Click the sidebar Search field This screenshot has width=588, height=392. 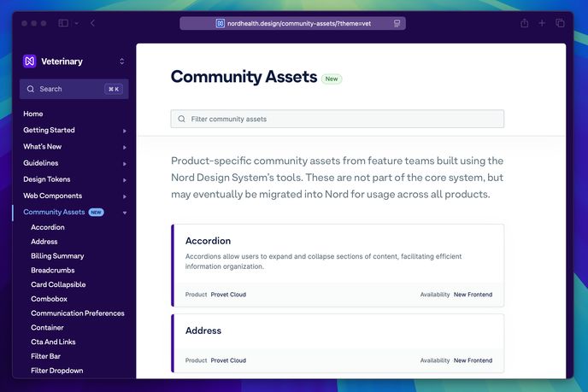pyautogui.click(x=73, y=89)
